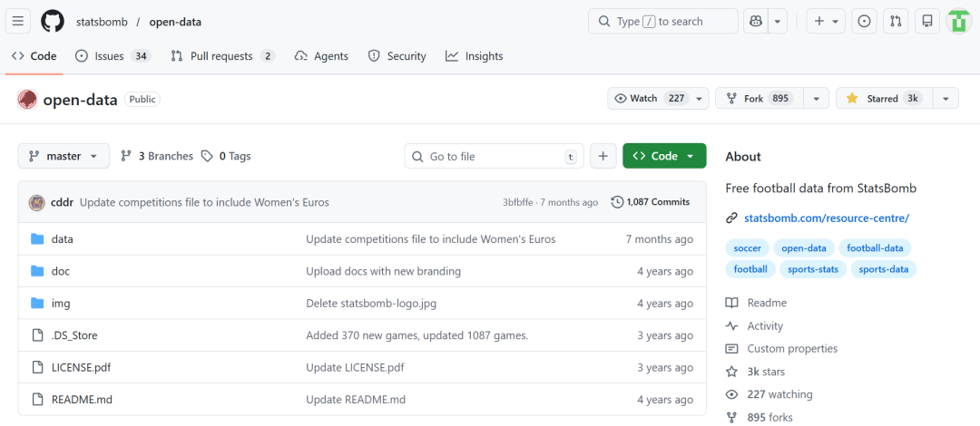Click the Go to file search field
The width and height of the screenshot is (980, 426).
(x=494, y=156)
